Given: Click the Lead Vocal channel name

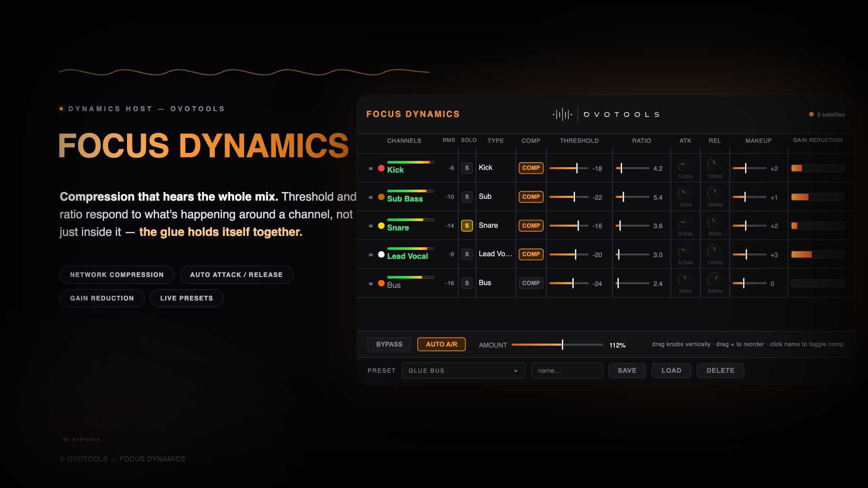Looking at the screenshot, I should 407,256.
